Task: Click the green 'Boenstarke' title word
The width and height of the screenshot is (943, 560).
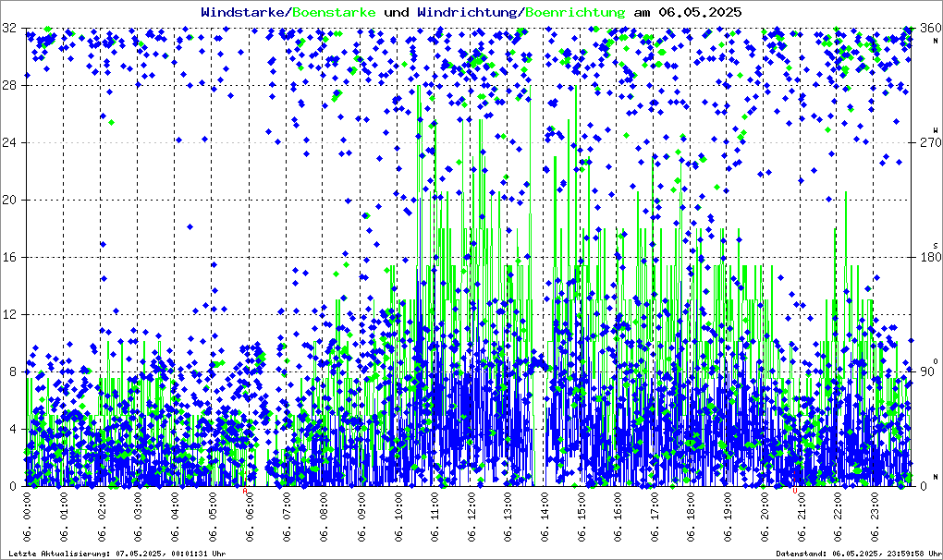Action: 334,12
